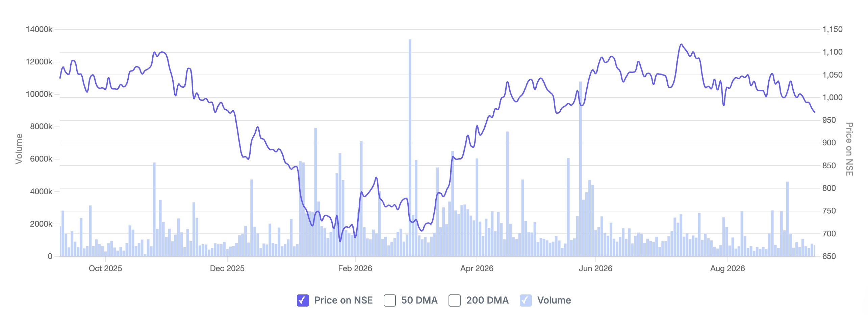Click the 1,150 price axis label
868x315 pixels.
click(832, 29)
